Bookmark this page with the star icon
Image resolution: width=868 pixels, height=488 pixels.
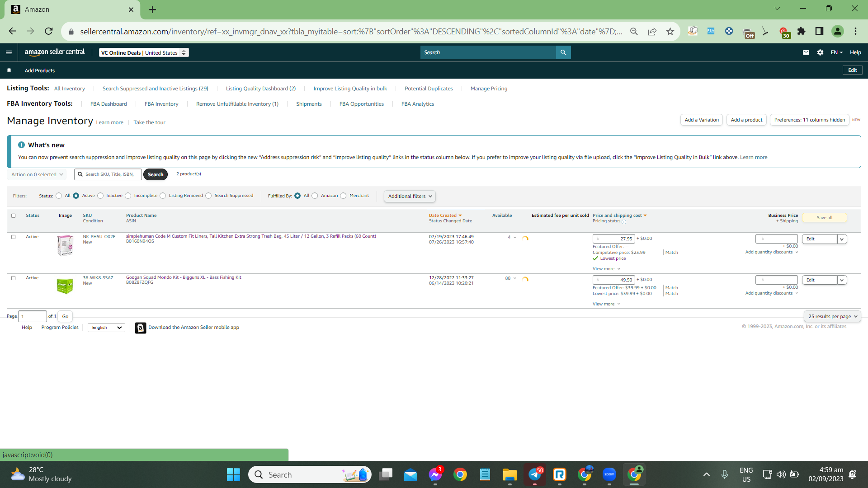(670, 31)
